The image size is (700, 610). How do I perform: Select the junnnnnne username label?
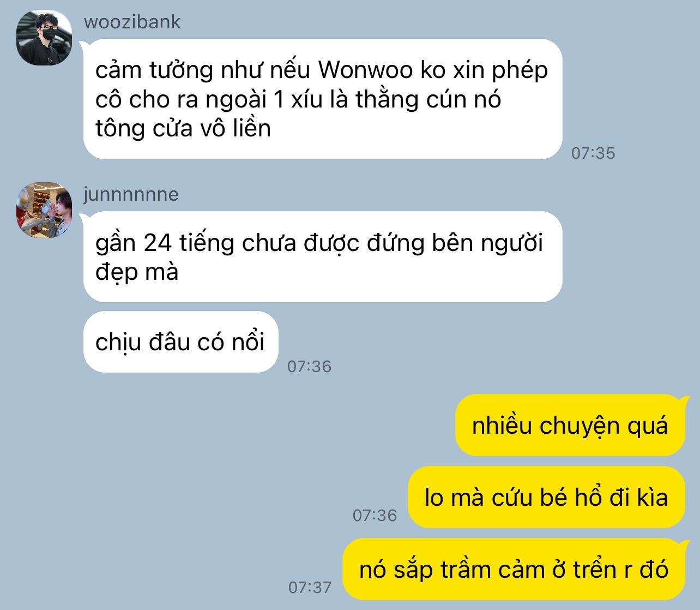pyautogui.click(x=131, y=194)
